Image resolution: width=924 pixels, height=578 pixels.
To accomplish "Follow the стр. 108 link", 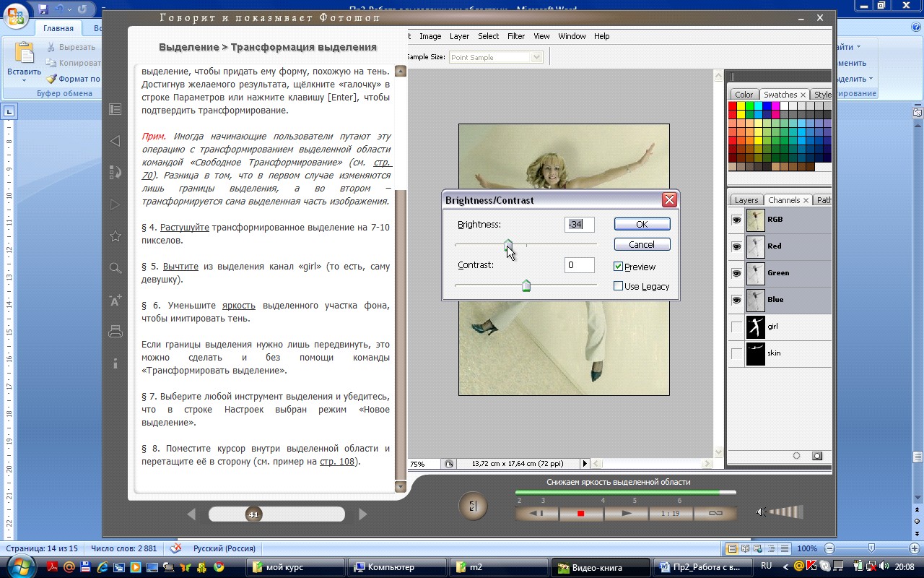I will coord(338,462).
